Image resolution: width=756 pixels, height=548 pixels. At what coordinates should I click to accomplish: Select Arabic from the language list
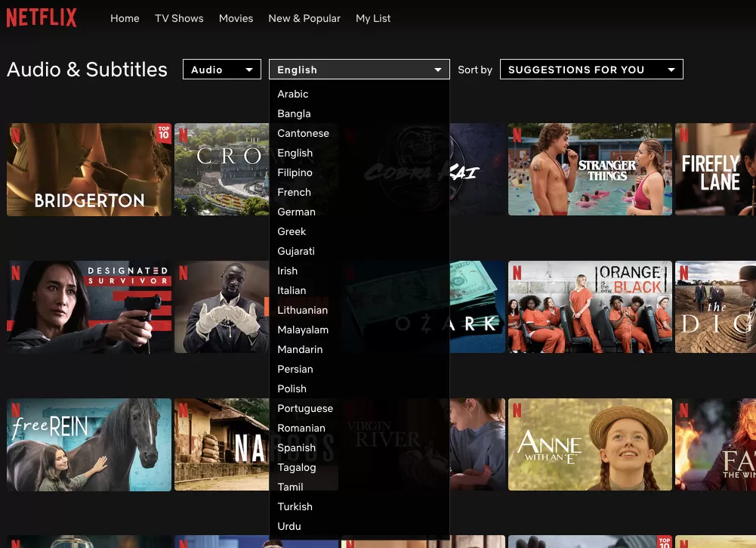[x=293, y=94]
